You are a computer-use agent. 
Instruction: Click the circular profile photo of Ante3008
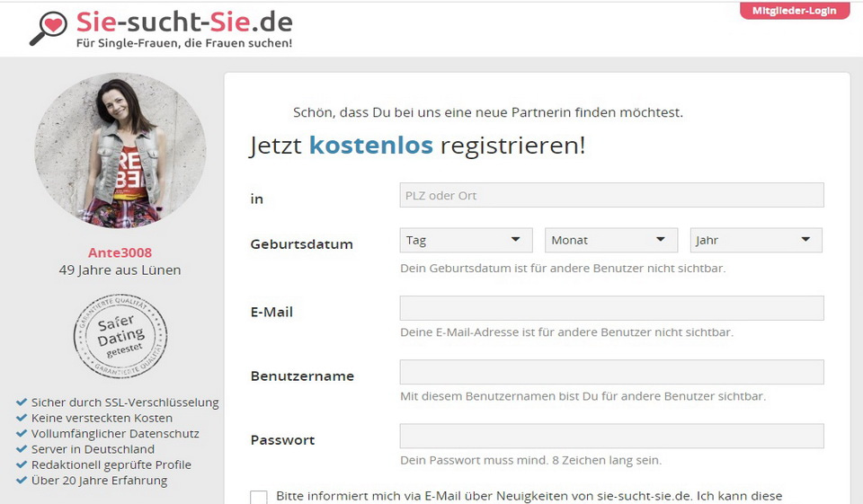(x=120, y=151)
